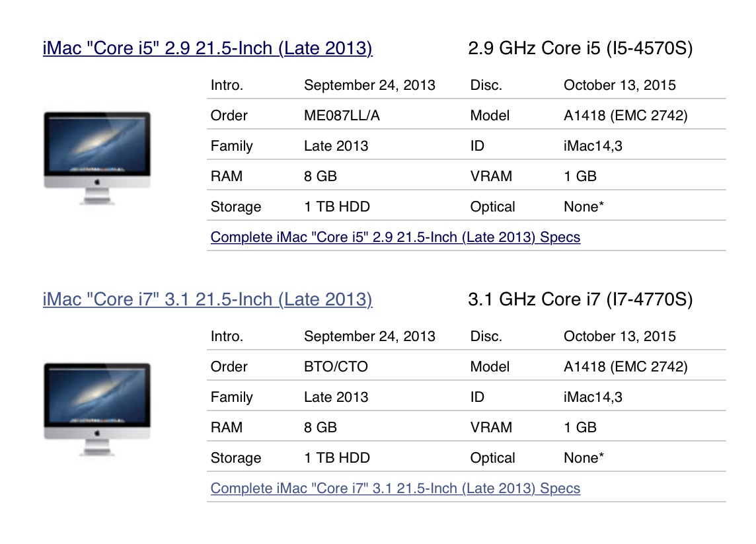
Task: Click the 1 TB HDD storage value for Core i7
Action: click(x=337, y=458)
